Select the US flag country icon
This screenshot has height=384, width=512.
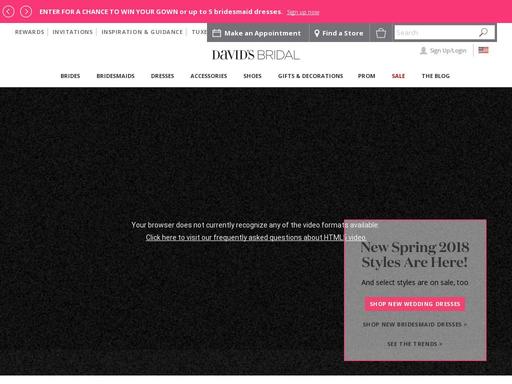pos(483,50)
